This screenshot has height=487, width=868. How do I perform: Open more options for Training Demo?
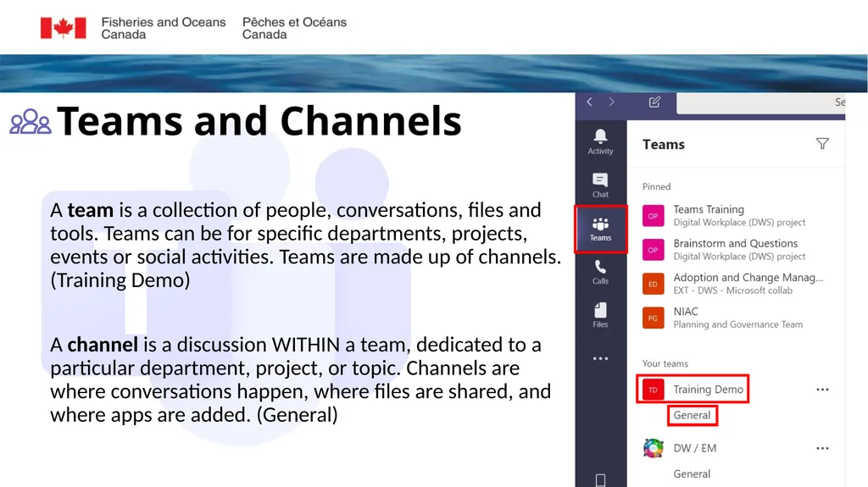(822, 390)
